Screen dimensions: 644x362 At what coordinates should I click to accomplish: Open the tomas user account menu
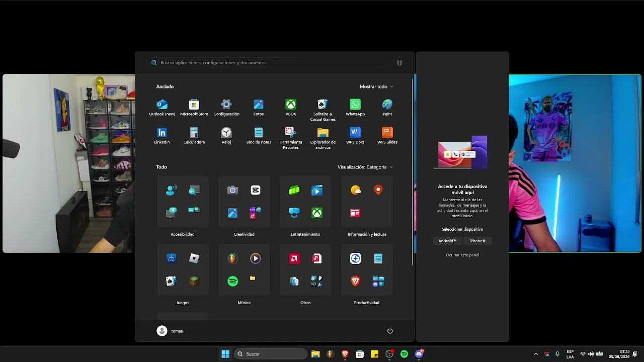tap(170, 331)
